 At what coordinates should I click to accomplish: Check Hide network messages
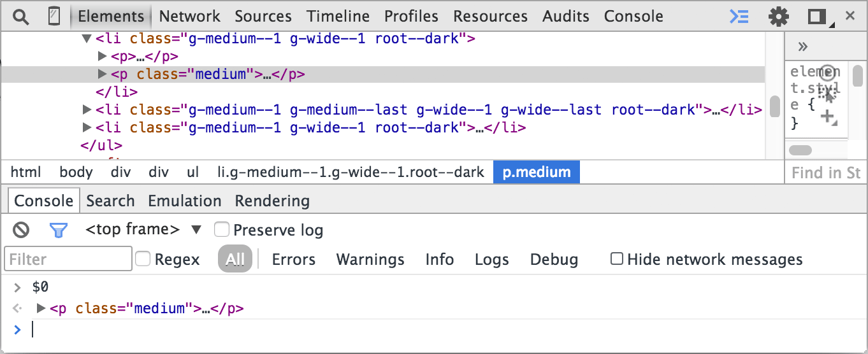tap(616, 258)
